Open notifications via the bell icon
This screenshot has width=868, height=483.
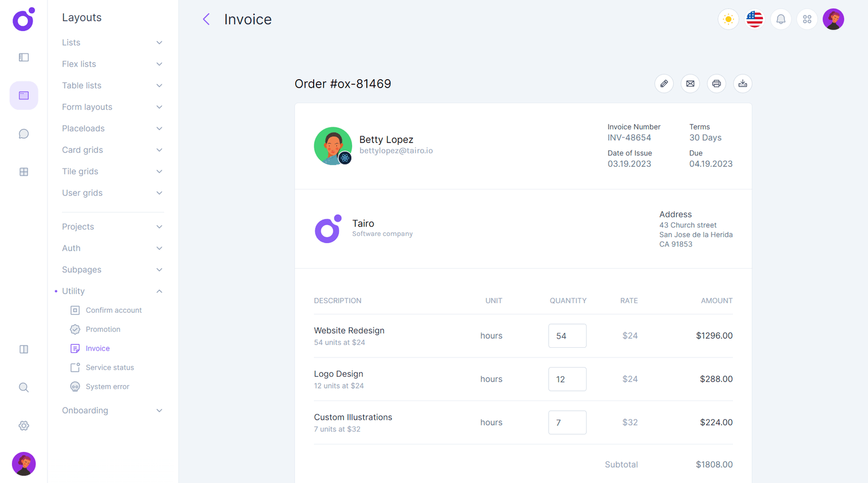click(780, 19)
